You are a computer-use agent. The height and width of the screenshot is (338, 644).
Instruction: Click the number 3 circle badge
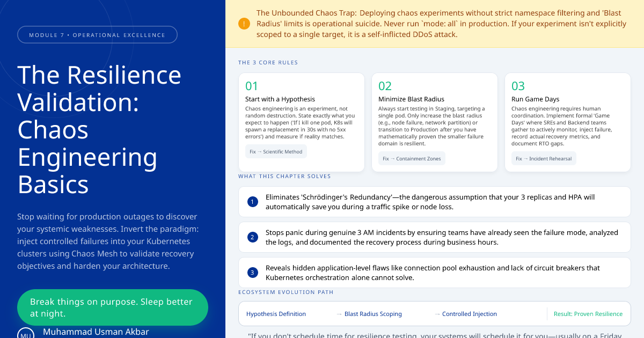(253, 273)
